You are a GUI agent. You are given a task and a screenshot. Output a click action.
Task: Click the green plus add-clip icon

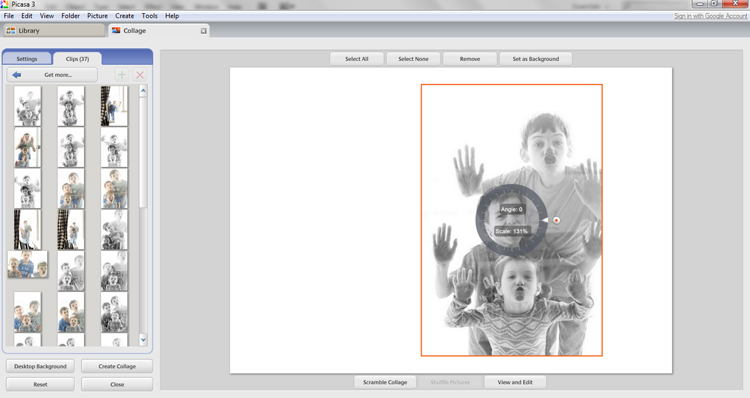pos(121,75)
